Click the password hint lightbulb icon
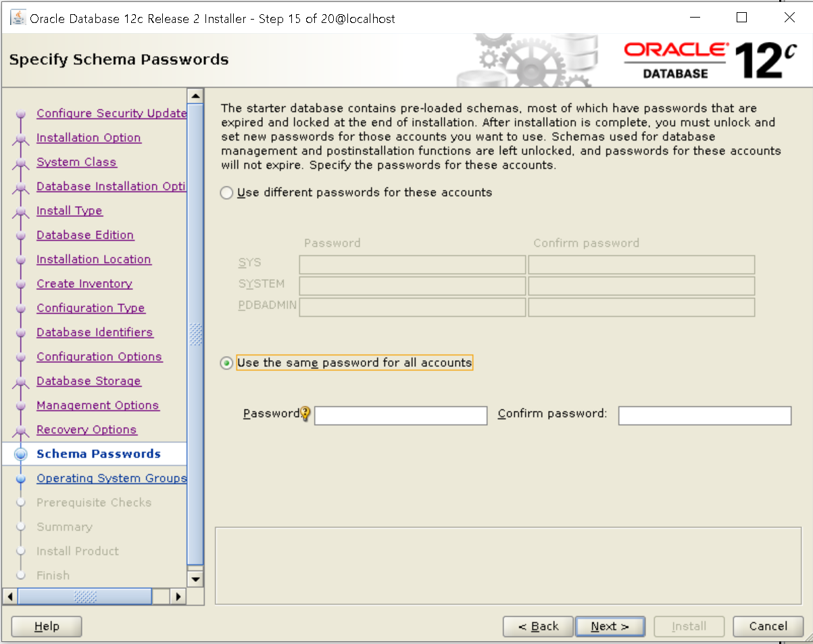The width and height of the screenshot is (813, 644). 305,414
